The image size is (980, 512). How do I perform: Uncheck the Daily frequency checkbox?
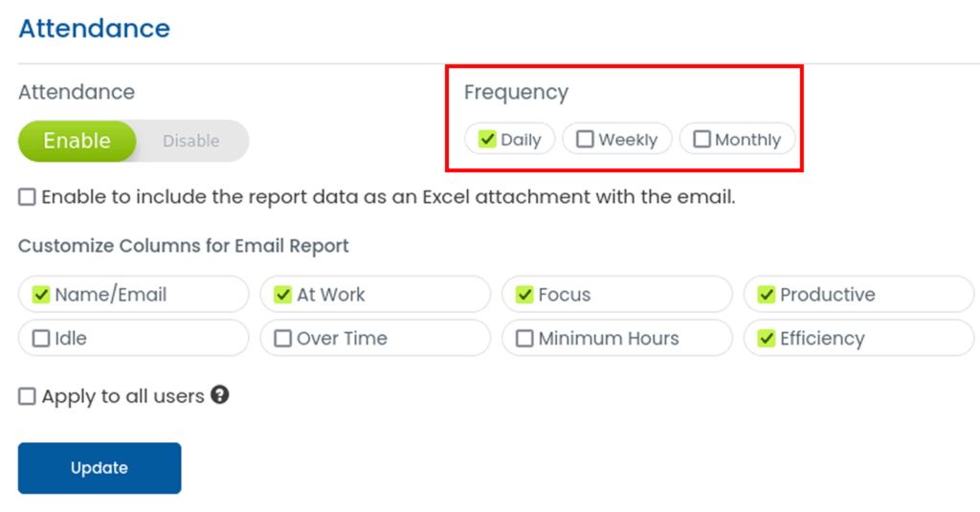click(x=488, y=140)
